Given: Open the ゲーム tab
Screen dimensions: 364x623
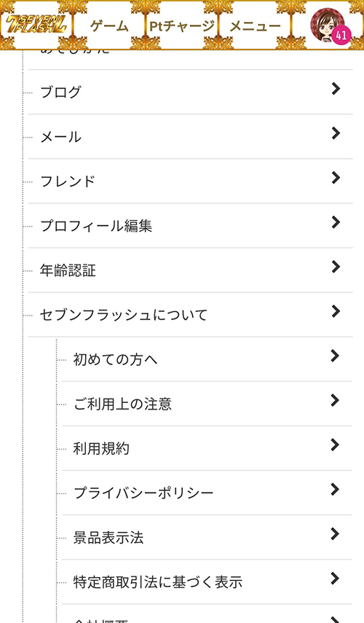Looking at the screenshot, I should (109, 26).
